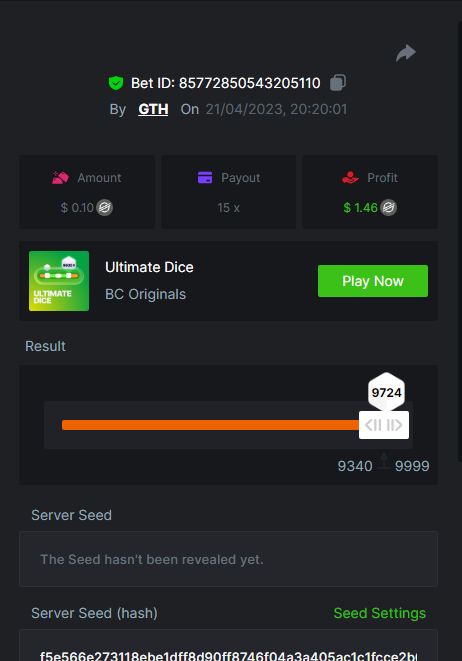
Task: Click the 9724 result hexagon marker
Action: pyautogui.click(x=386, y=392)
